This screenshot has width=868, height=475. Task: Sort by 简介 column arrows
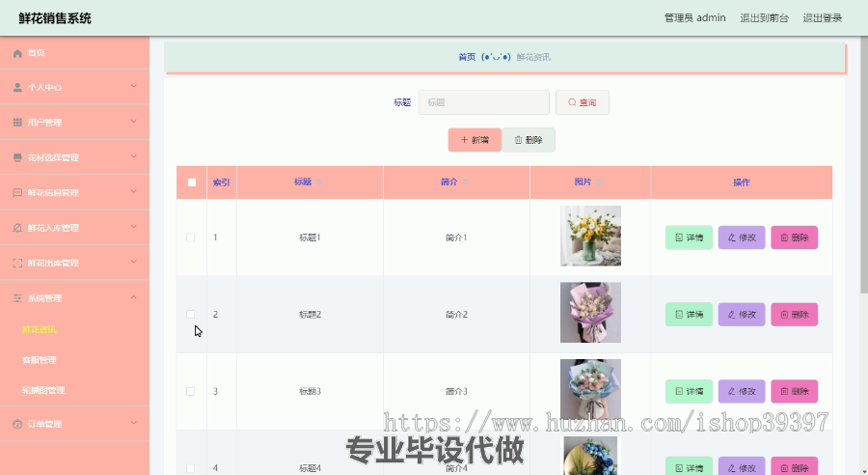(466, 182)
